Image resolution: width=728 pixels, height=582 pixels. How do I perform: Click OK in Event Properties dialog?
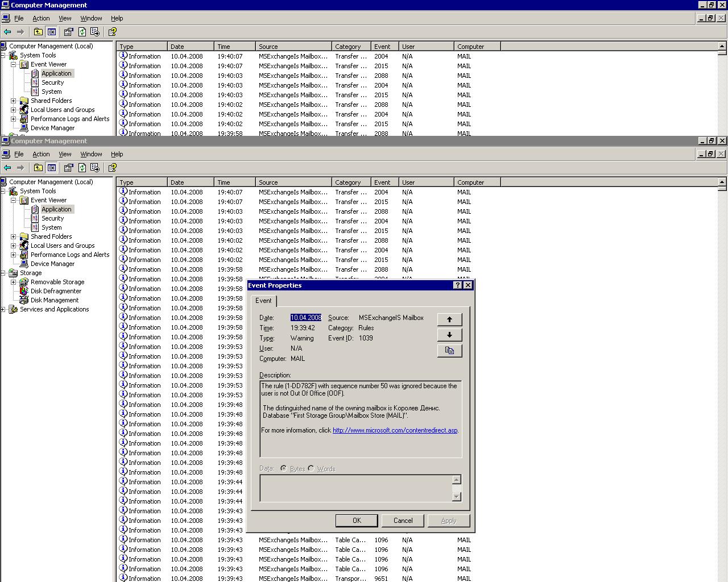click(x=357, y=521)
